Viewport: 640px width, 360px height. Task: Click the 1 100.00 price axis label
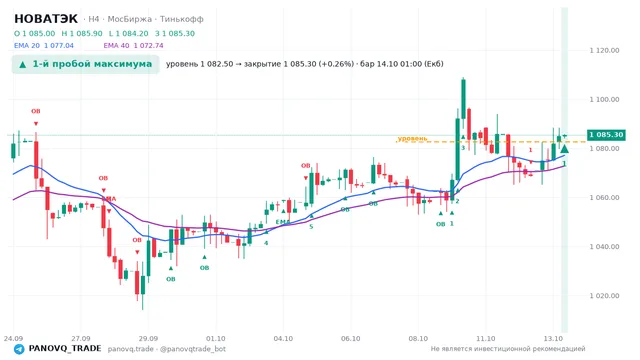tap(604, 99)
